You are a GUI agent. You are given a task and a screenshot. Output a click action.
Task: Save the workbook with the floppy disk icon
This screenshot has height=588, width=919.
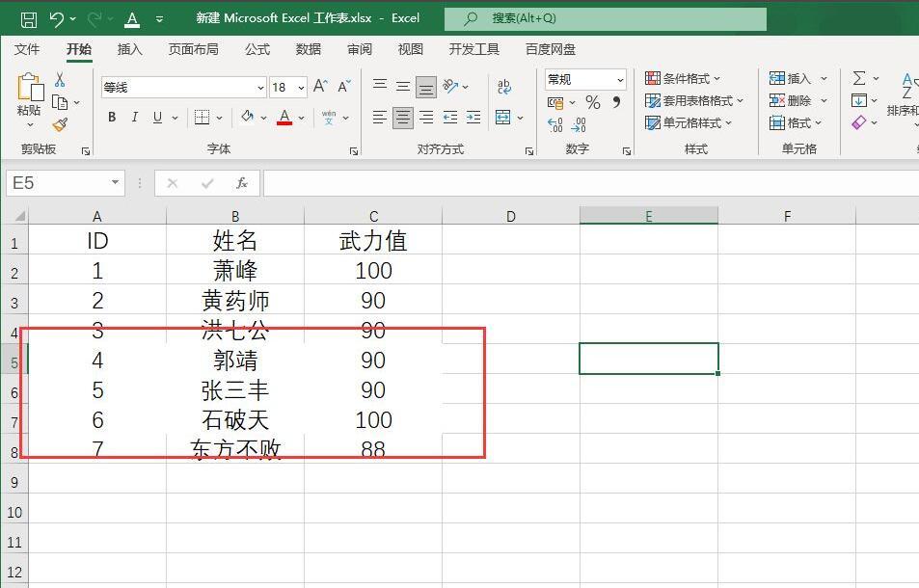click(x=29, y=19)
